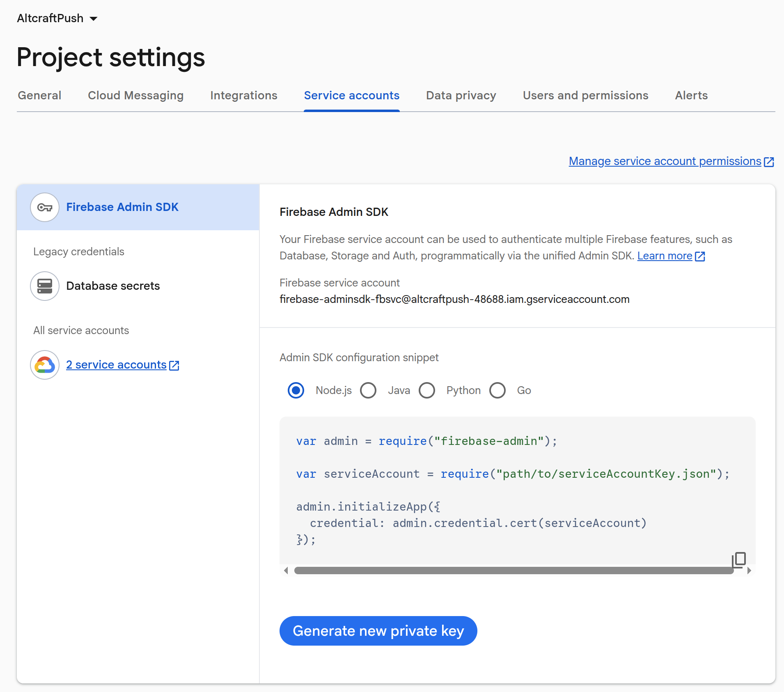Click the Firebase Admin SDK key icon

click(45, 207)
